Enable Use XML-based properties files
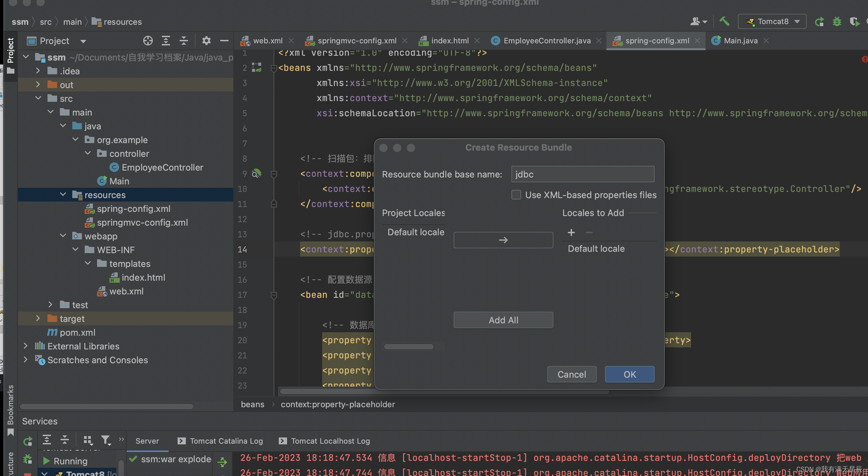 click(516, 195)
